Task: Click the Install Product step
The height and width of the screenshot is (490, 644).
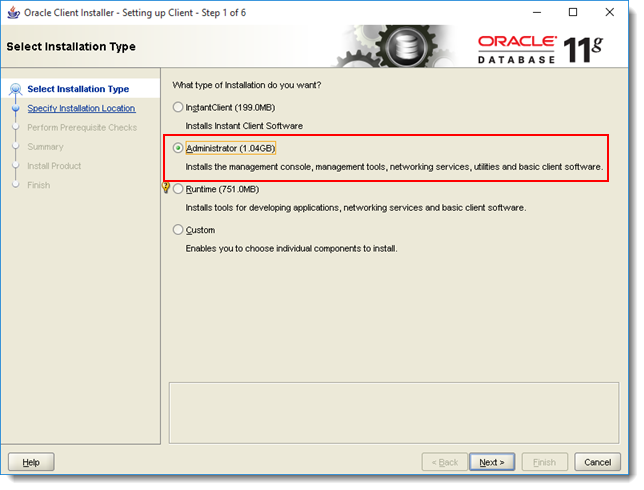Action: click(54, 166)
